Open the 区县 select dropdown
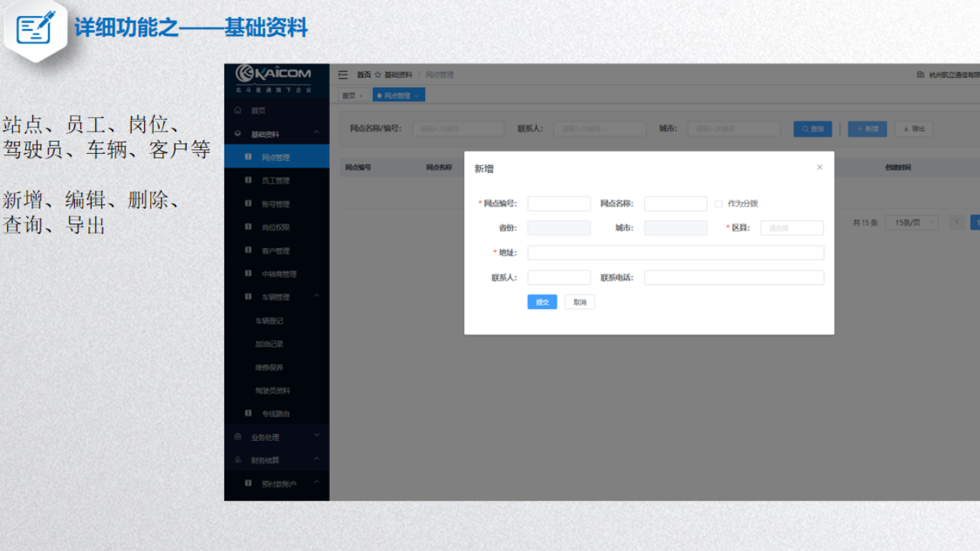980x551 pixels. pos(792,228)
